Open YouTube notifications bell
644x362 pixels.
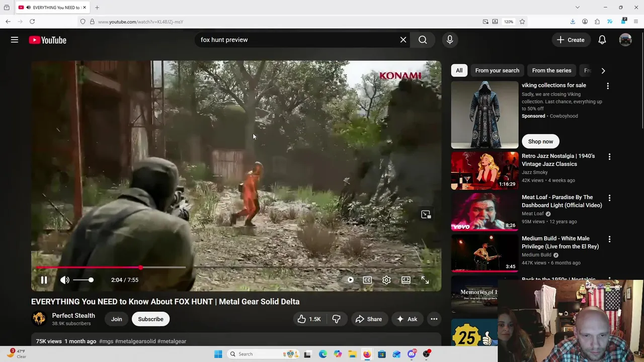tap(602, 40)
